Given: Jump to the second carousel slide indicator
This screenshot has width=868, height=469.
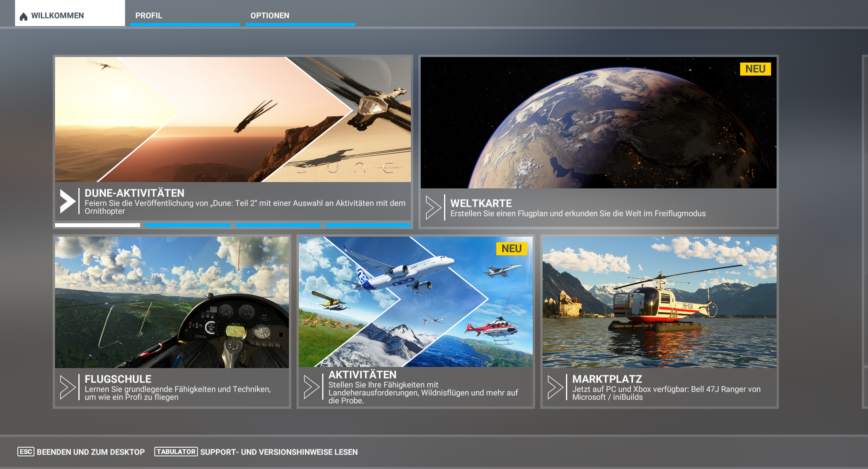Looking at the screenshot, I should pyautogui.click(x=188, y=225).
